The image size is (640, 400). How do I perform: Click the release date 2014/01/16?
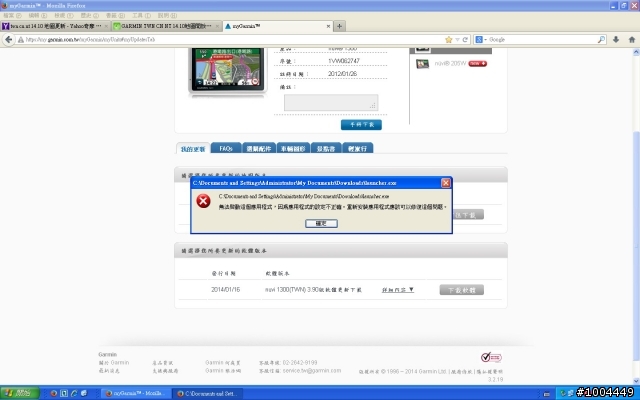pos(225,289)
